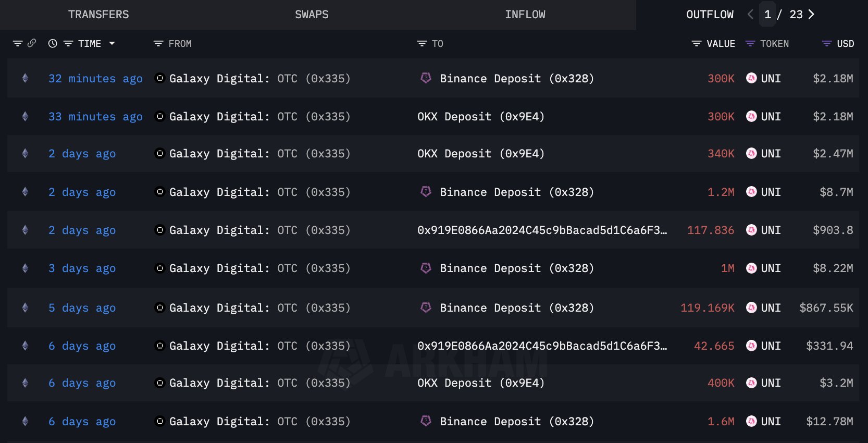
Task: Click the chain link icon in header
Action: point(32,43)
